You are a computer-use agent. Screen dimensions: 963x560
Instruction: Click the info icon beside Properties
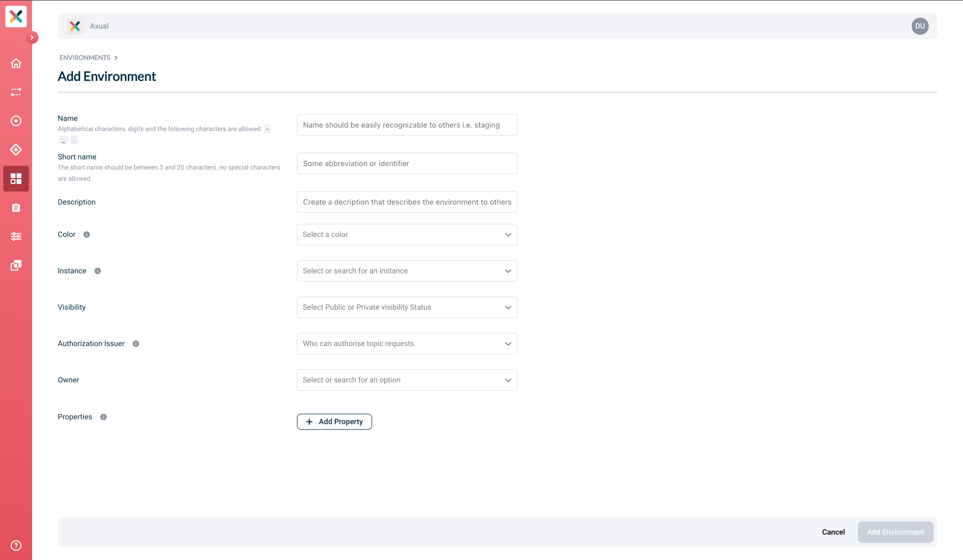(x=103, y=417)
